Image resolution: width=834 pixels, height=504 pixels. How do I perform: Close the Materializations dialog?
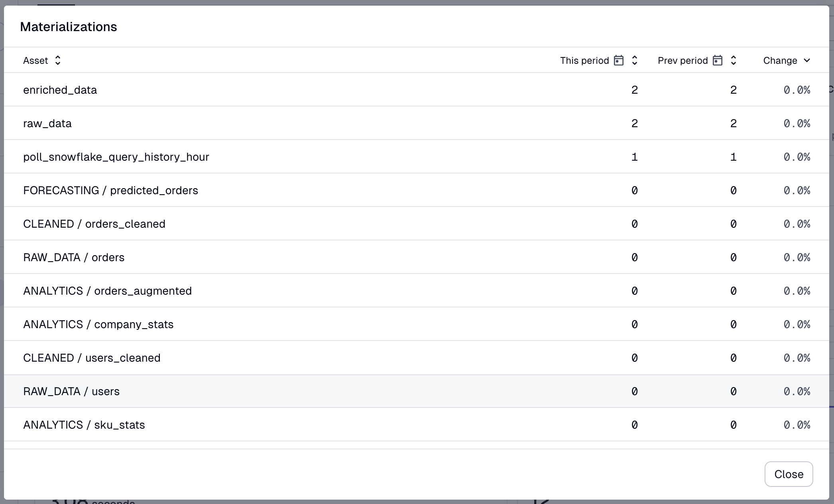pos(788,474)
